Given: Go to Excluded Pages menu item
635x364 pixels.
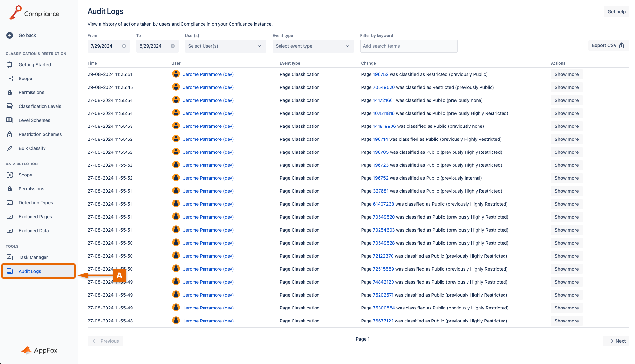Looking at the screenshot, I should tap(35, 217).
